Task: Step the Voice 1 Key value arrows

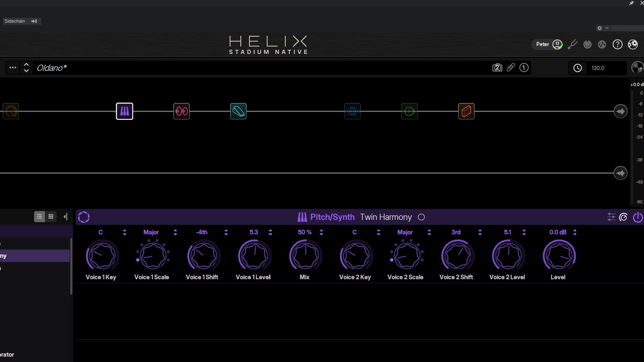Action: click(x=125, y=232)
